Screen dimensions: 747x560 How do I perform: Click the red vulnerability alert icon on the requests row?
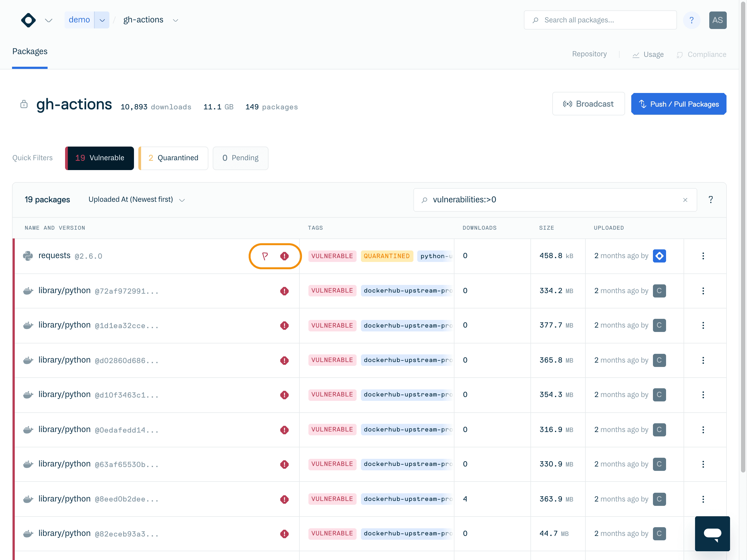[x=284, y=256]
